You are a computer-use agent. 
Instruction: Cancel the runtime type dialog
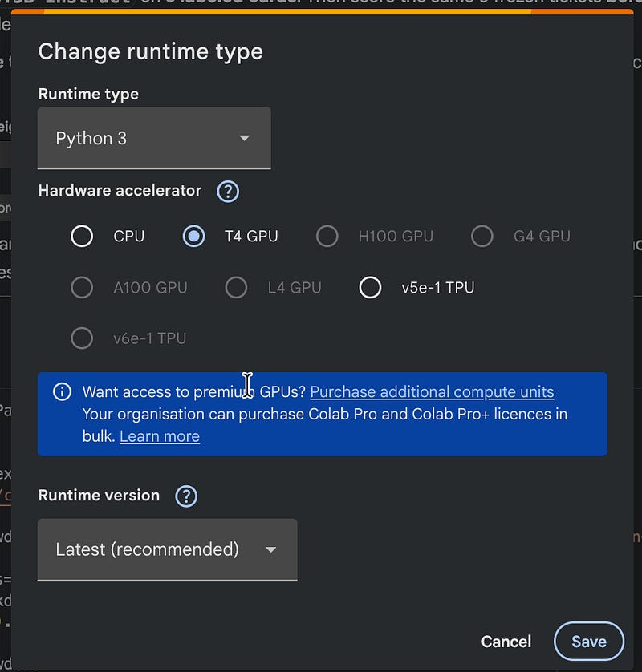point(506,642)
